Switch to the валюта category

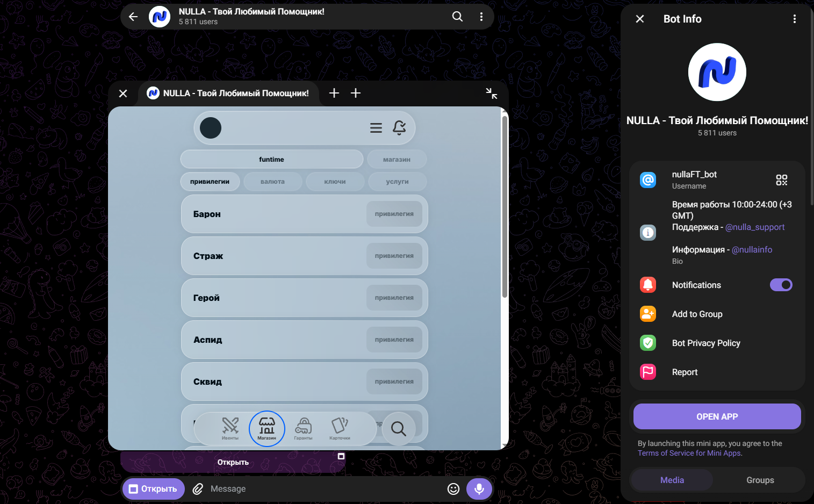point(273,182)
